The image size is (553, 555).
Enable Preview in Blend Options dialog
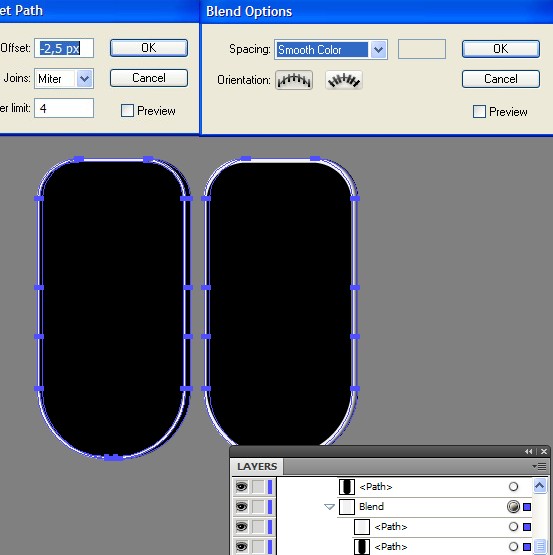tap(479, 111)
